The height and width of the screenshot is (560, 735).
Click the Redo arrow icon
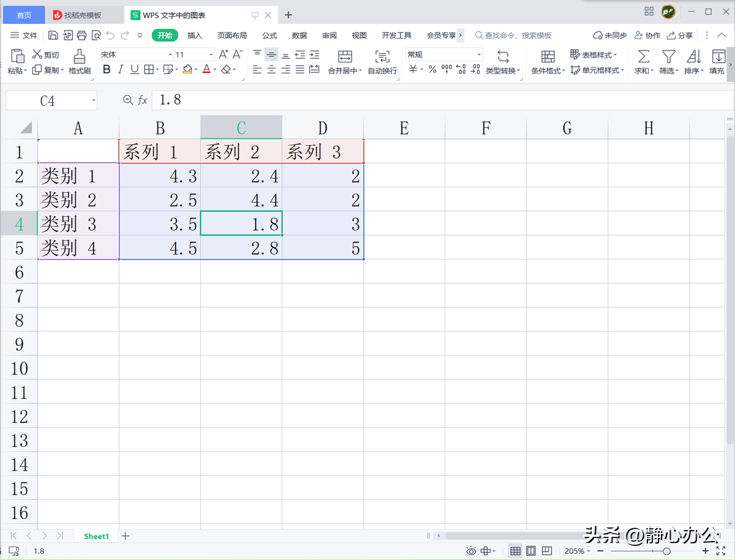pos(125,35)
